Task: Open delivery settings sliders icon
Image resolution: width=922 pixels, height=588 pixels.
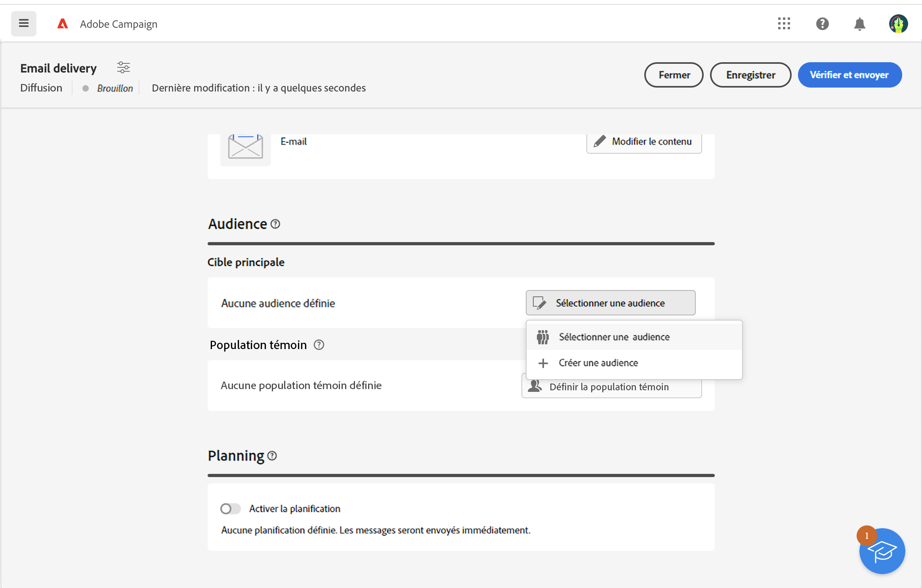Action: click(x=123, y=67)
